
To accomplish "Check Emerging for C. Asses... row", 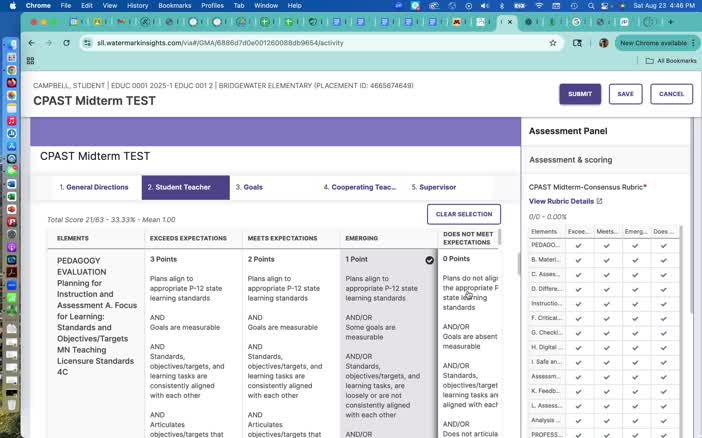I will (635, 275).
